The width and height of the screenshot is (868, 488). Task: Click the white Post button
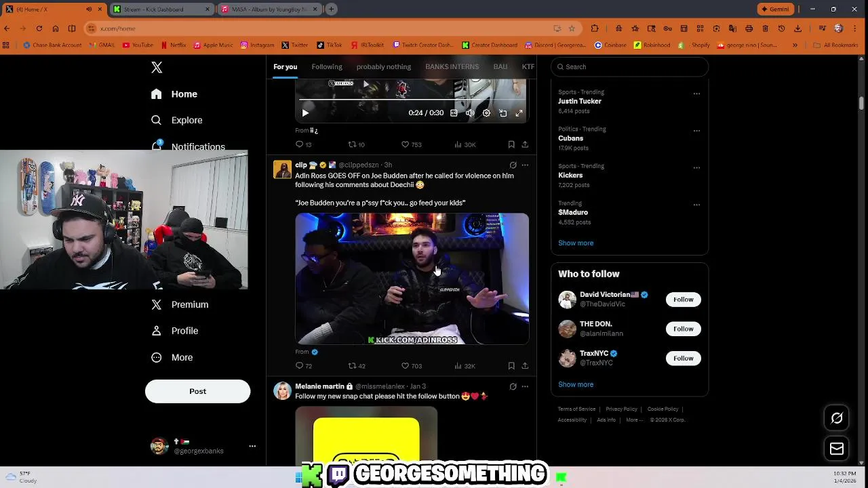(x=197, y=391)
